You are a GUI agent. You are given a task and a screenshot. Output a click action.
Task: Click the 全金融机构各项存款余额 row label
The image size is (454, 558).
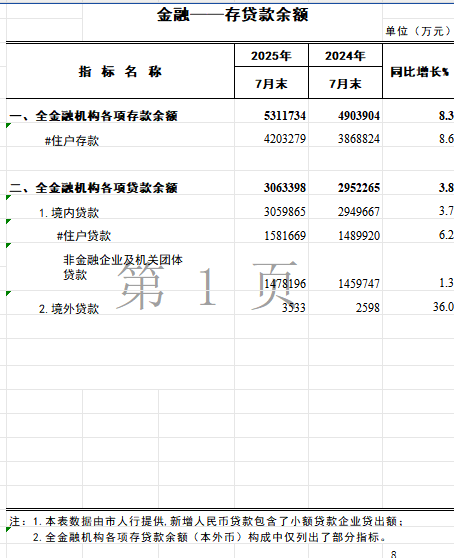[94, 116]
